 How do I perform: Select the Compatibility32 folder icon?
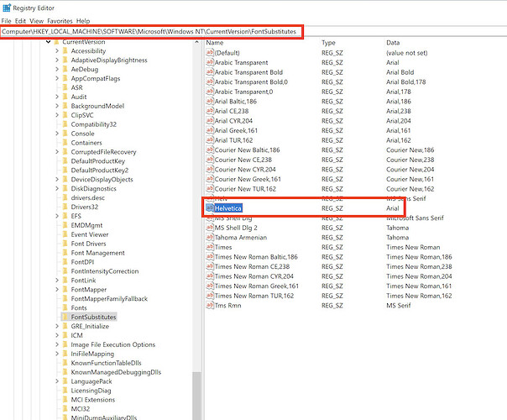[x=65, y=124]
